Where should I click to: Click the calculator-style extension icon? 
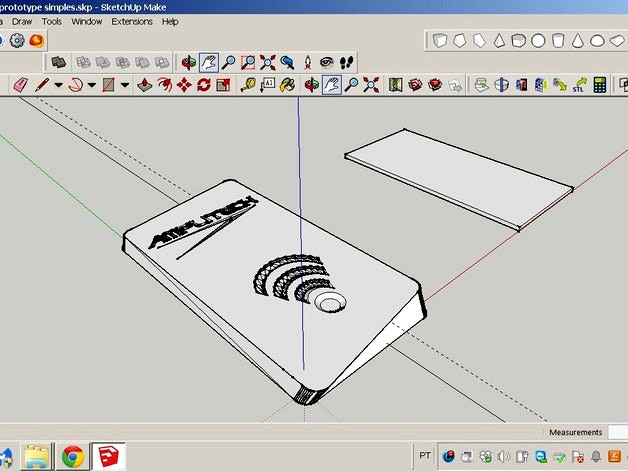600,85
